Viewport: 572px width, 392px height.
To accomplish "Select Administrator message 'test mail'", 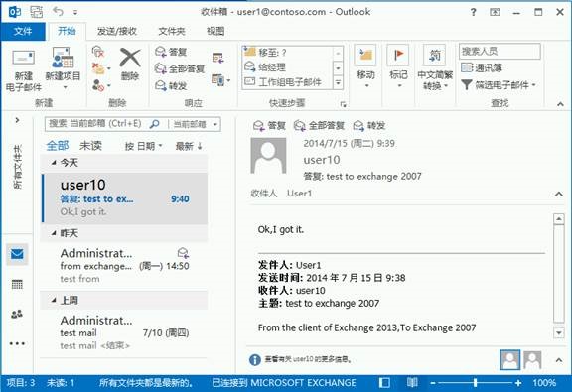I will point(124,332).
